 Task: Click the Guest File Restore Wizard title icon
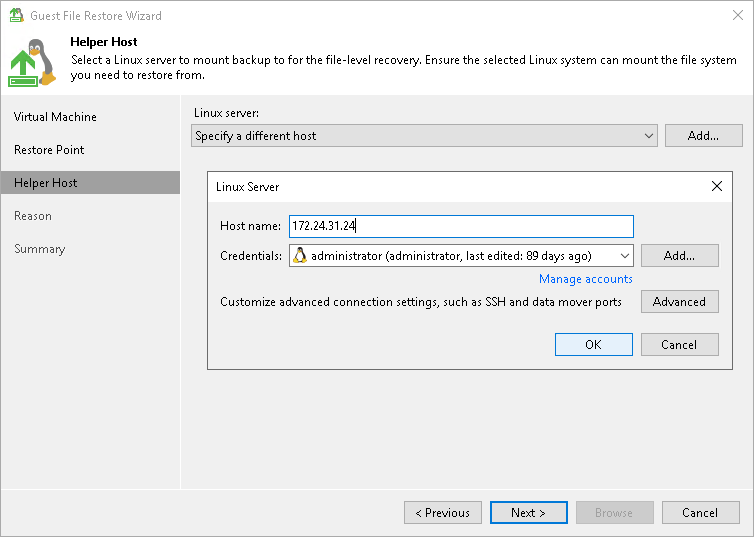[x=16, y=15]
